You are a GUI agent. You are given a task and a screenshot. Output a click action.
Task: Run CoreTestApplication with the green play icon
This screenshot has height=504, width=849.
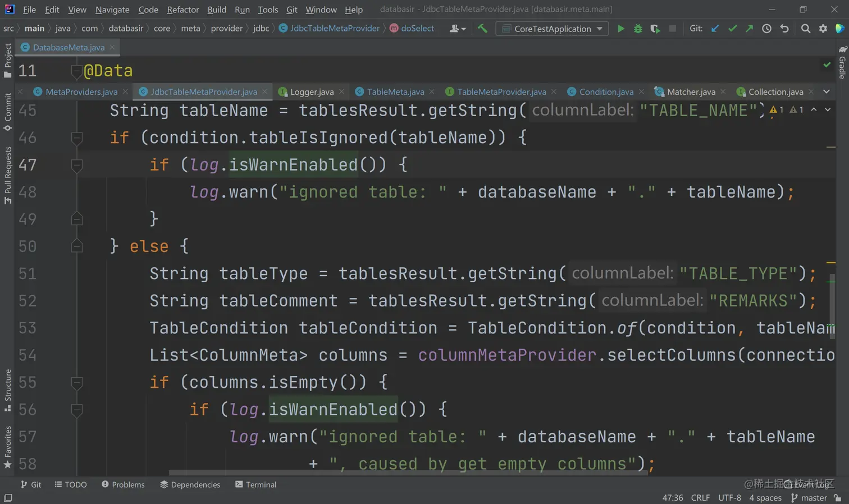pyautogui.click(x=620, y=29)
